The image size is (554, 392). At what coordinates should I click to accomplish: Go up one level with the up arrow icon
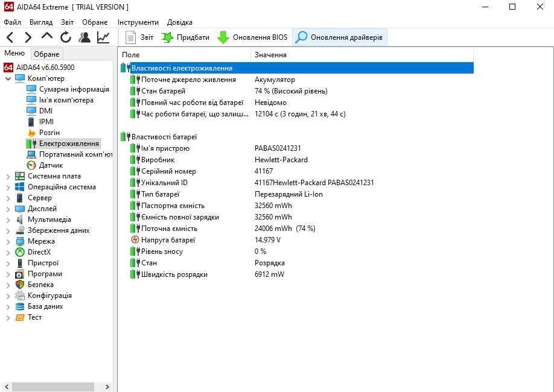point(46,37)
